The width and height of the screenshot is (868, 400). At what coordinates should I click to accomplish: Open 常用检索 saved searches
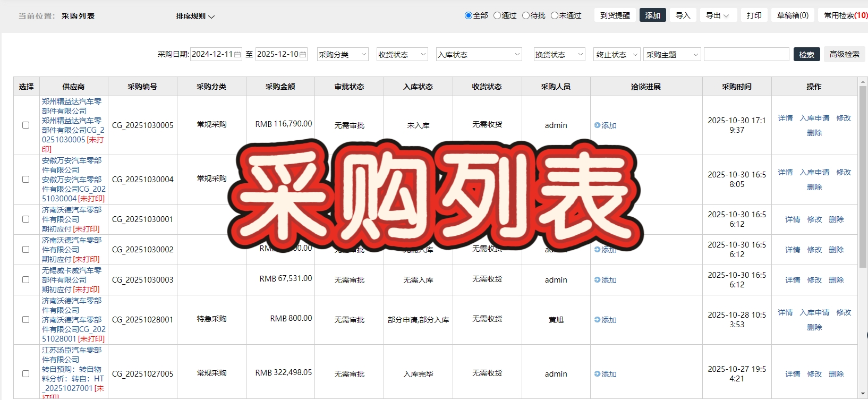pyautogui.click(x=844, y=15)
